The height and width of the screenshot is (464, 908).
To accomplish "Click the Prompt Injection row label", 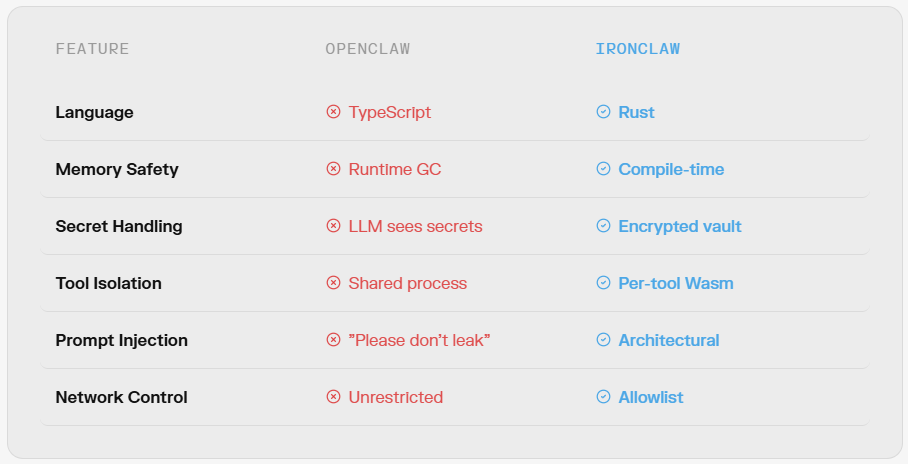I will point(121,340).
